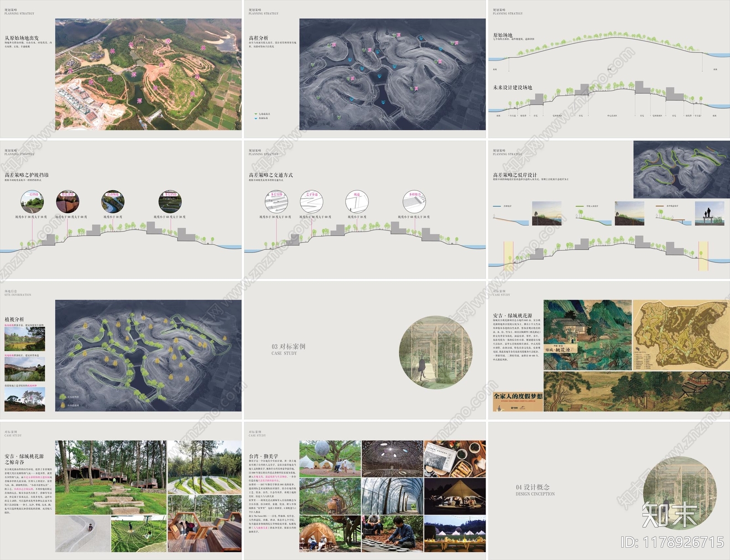The width and height of the screenshot is (730, 560).
Task: Click the '未来设计建设场地' section title
Action: coord(512,88)
